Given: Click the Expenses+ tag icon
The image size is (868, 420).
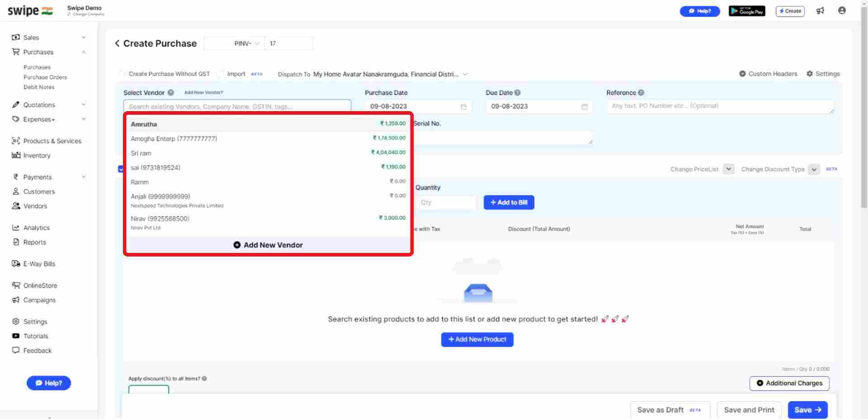Looking at the screenshot, I should 16,119.
